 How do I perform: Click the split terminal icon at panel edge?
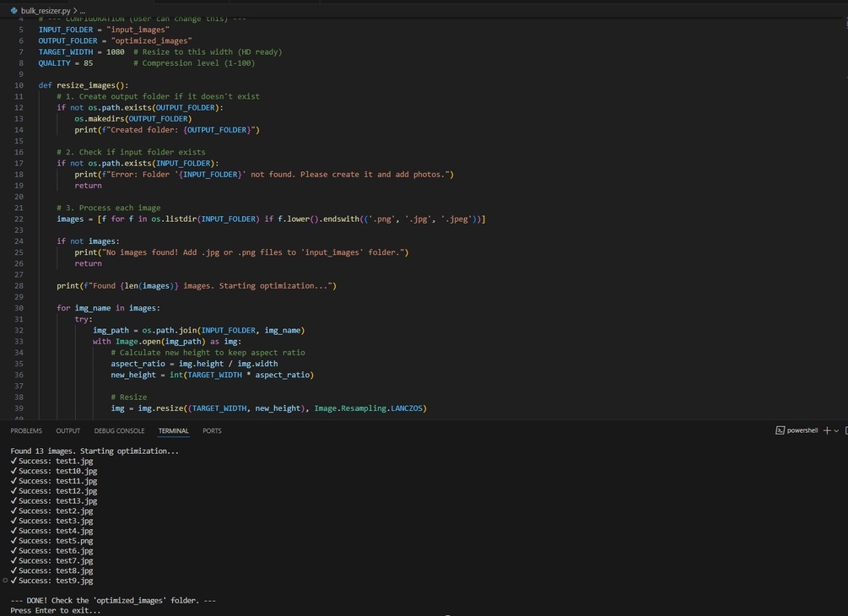click(x=845, y=431)
